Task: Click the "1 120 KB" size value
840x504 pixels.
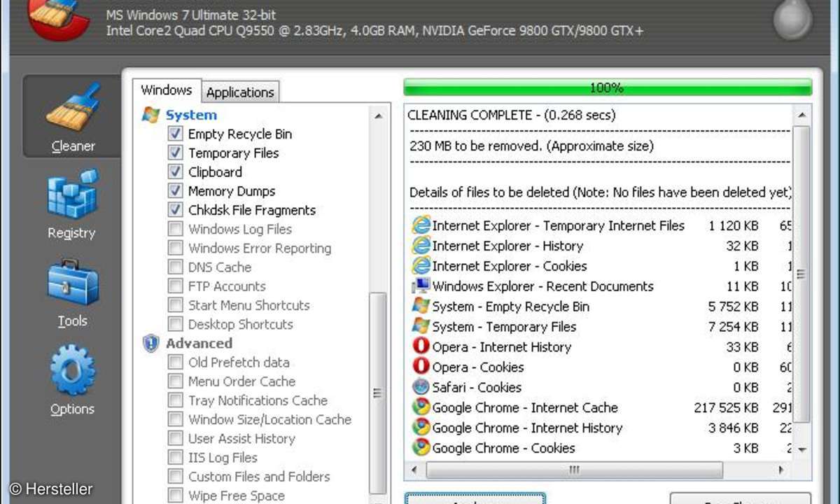Action: 734,225
